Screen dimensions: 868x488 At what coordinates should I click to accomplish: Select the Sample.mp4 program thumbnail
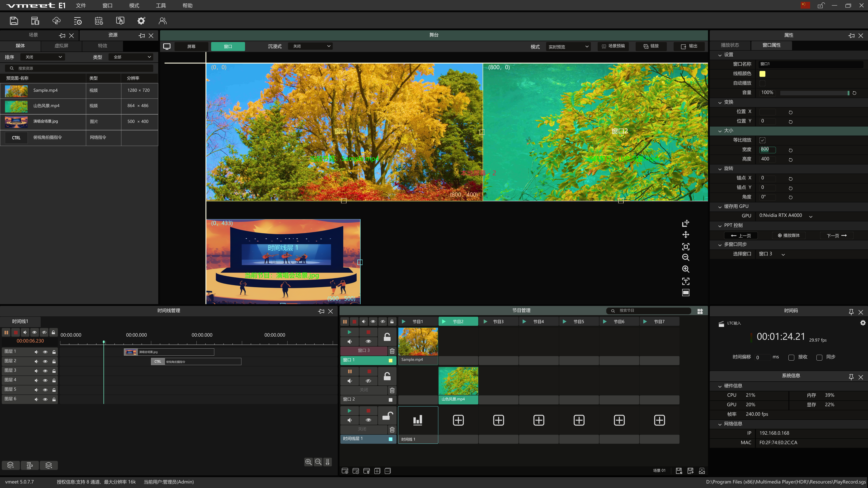point(418,342)
